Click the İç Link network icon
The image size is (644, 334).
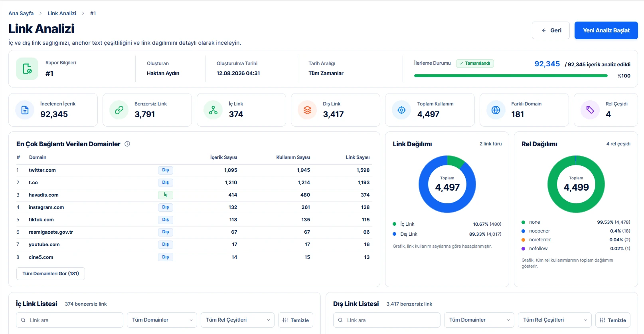point(213,110)
